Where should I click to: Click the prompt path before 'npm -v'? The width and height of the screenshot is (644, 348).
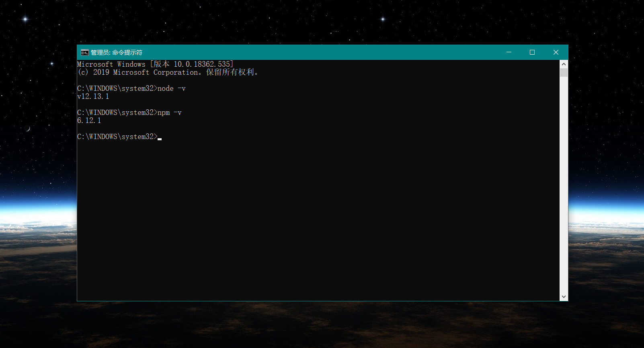pos(117,113)
